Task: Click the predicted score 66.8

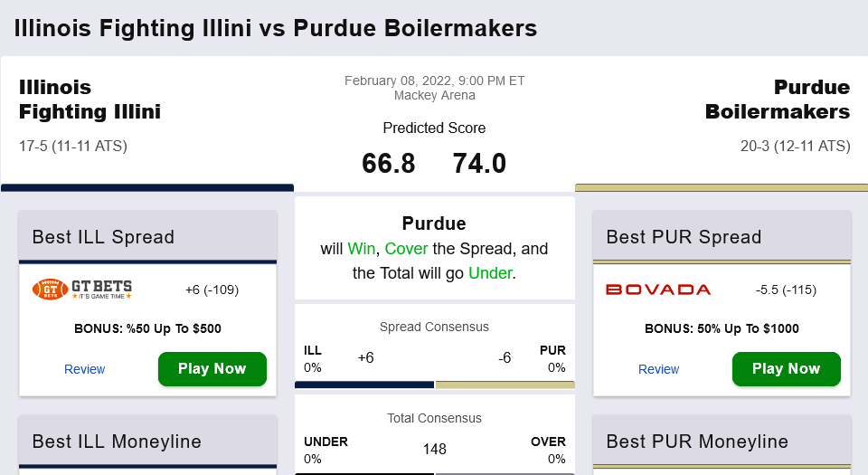Action: [x=389, y=164]
